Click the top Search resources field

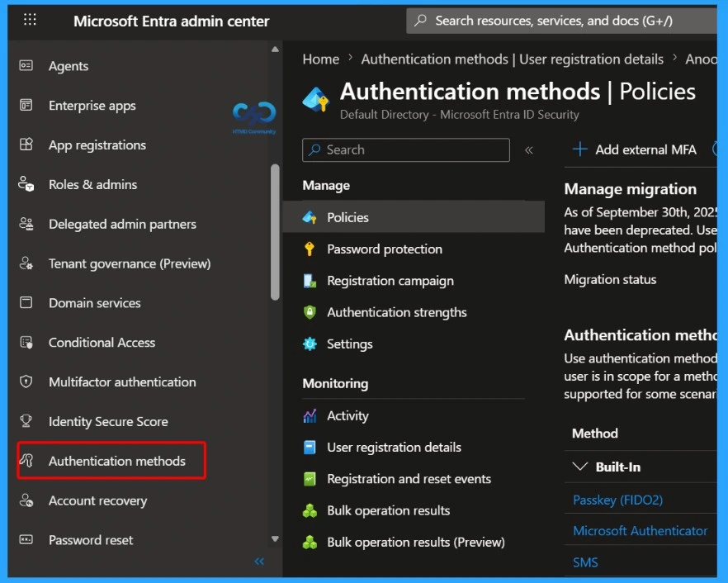pyautogui.click(x=562, y=21)
